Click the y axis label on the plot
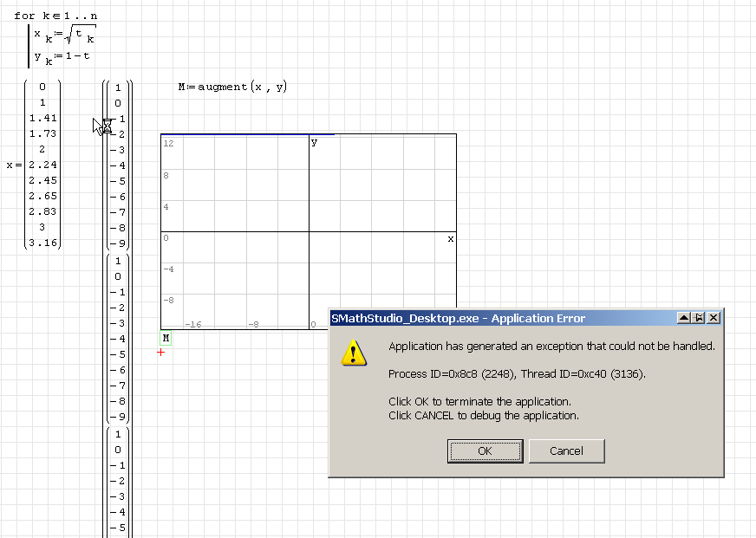This screenshot has width=756, height=538. pos(314,142)
